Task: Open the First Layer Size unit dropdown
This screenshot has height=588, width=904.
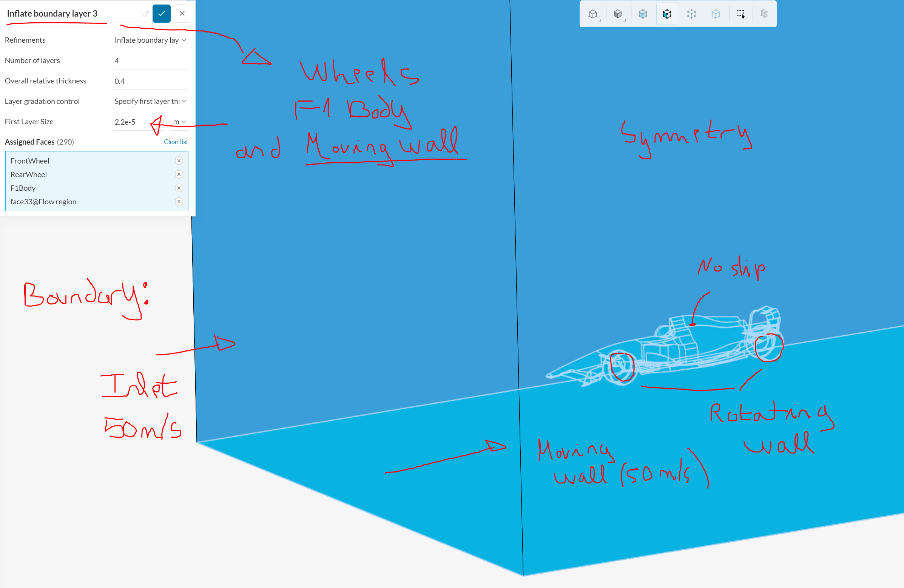Action: pyautogui.click(x=180, y=122)
